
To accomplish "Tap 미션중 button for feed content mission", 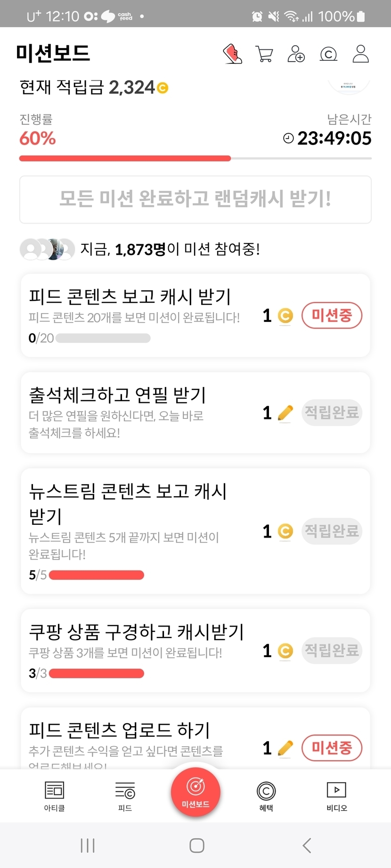I will (332, 315).
